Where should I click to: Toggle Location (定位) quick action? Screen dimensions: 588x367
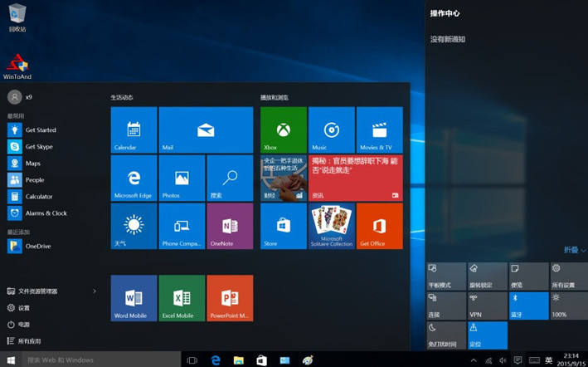[x=486, y=335]
